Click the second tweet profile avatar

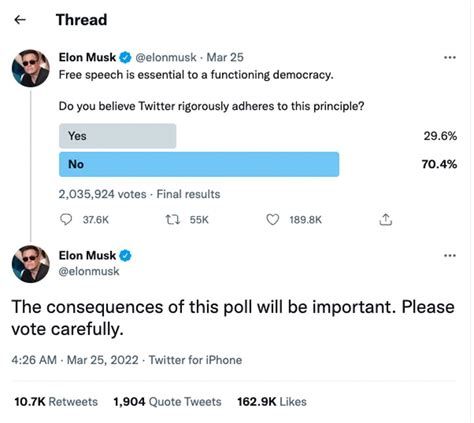[31, 264]
